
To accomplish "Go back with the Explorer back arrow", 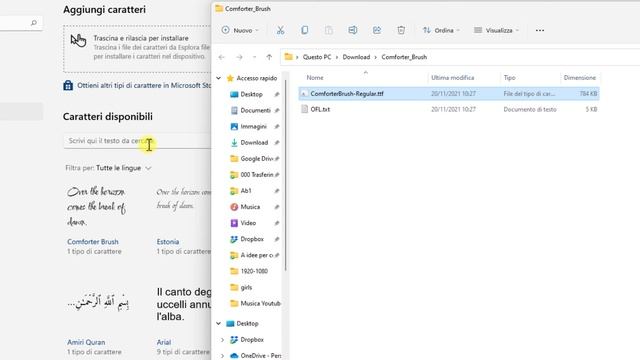I will point(222,57).
